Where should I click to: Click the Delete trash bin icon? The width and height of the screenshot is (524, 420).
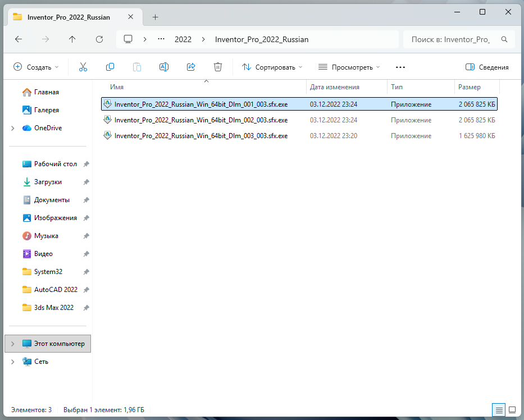click(x=218, y=67)
